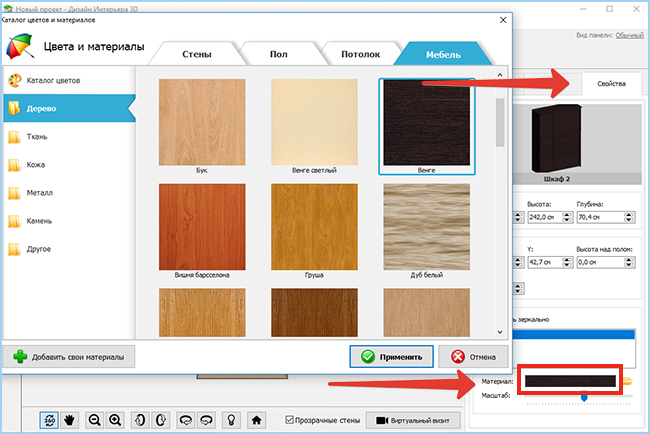Screen dimensions: 650x434
Task: Start Виртуальный визит
Action: 413,420
